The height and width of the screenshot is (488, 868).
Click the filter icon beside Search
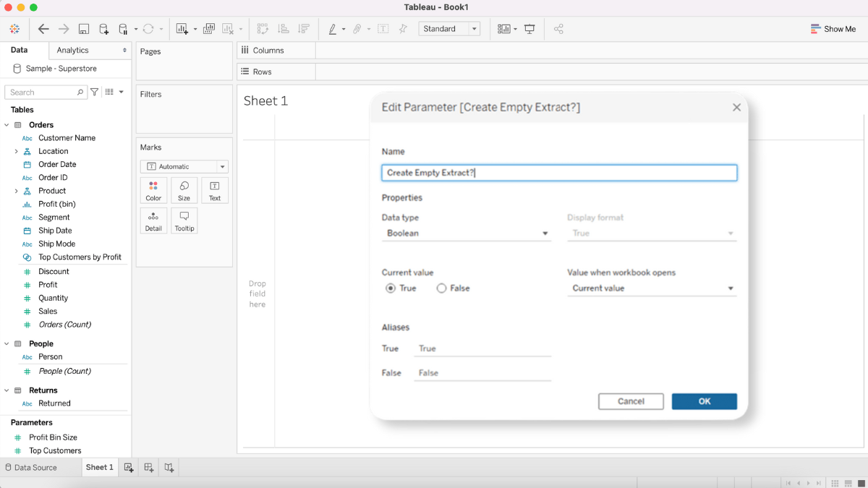pos(95,93)
